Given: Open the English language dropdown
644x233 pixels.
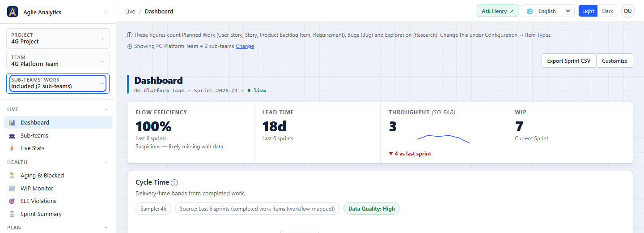Looking at the screenshot, I should (x=548, y=11).
